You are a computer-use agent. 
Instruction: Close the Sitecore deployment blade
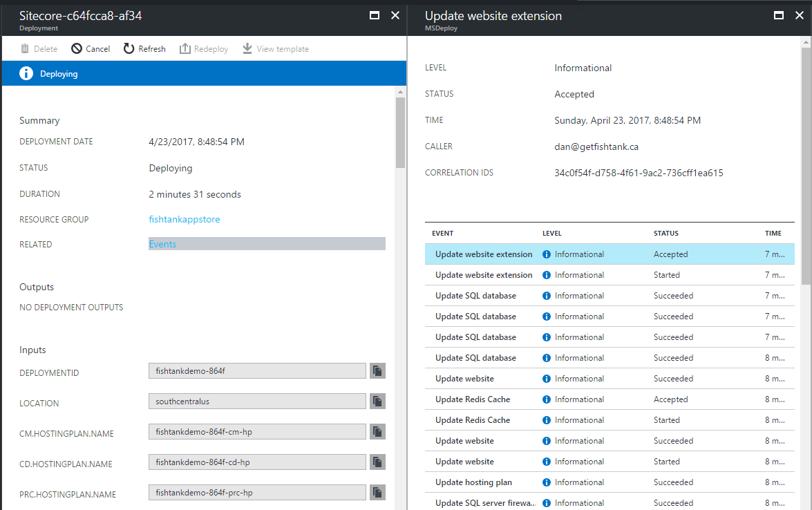(x=395, y=15)
